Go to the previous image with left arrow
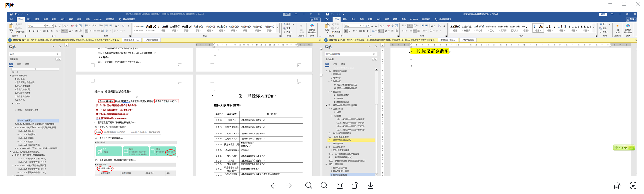The width and height of the screenshot is (644, 194). point(274,186)
